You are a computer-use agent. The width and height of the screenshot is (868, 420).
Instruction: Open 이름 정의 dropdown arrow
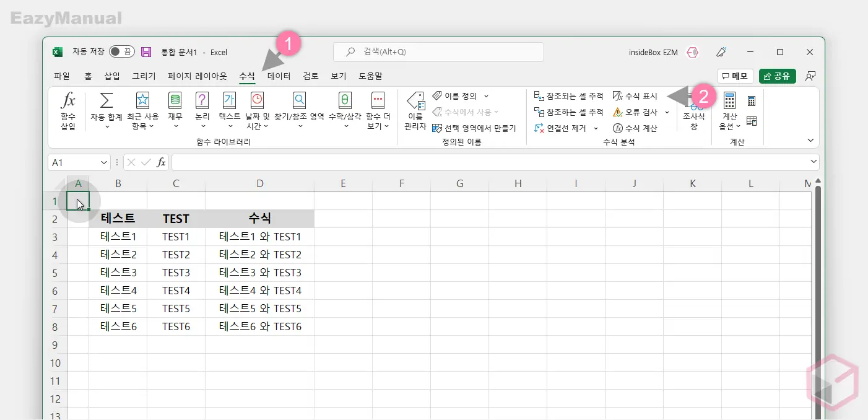[x=486, y=96]
